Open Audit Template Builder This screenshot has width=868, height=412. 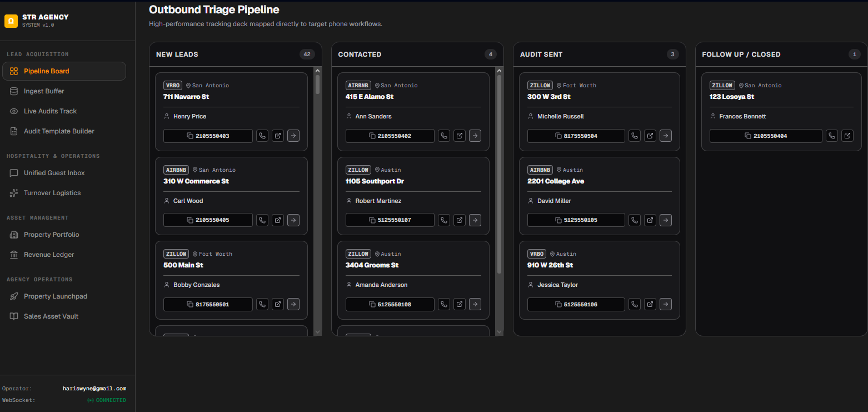pos(64,131)
